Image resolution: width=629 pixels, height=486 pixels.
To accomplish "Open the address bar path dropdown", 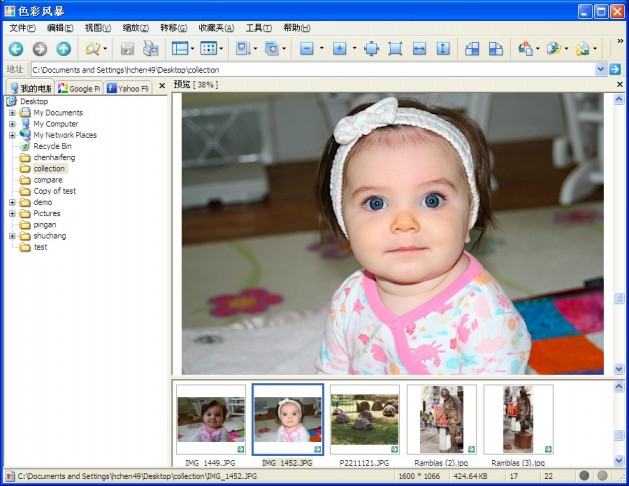I will coord(601,69).
